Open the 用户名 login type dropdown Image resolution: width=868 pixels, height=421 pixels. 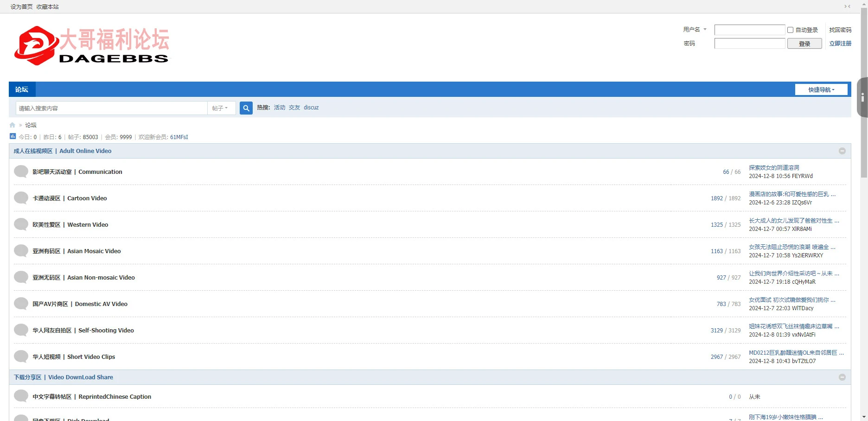pos(695,30)
